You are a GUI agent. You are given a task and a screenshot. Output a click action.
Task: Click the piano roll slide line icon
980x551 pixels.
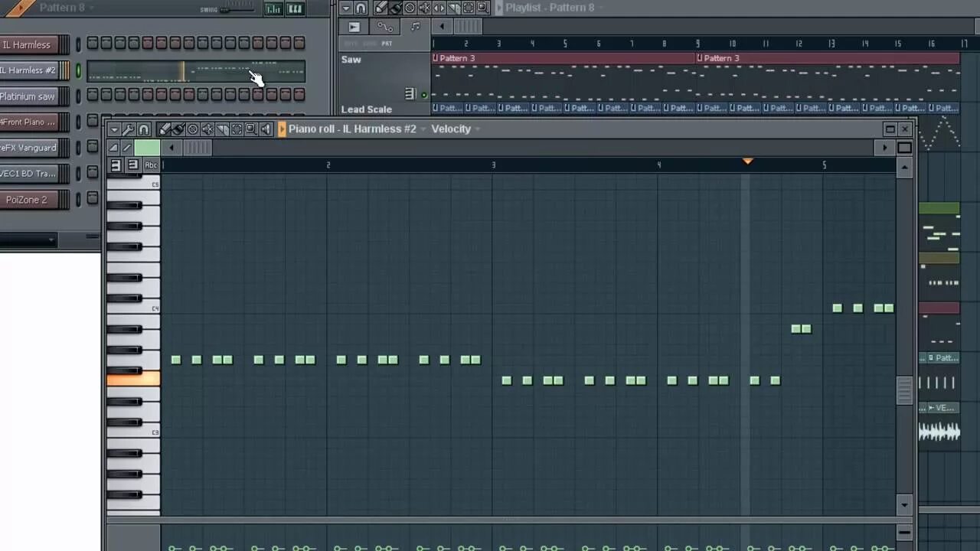click(127, 148)
